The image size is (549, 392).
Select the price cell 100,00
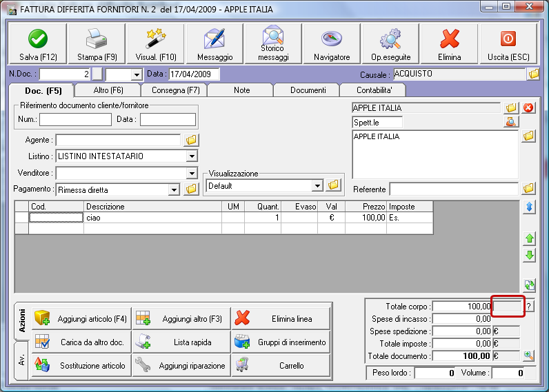(x=366, y=218)
